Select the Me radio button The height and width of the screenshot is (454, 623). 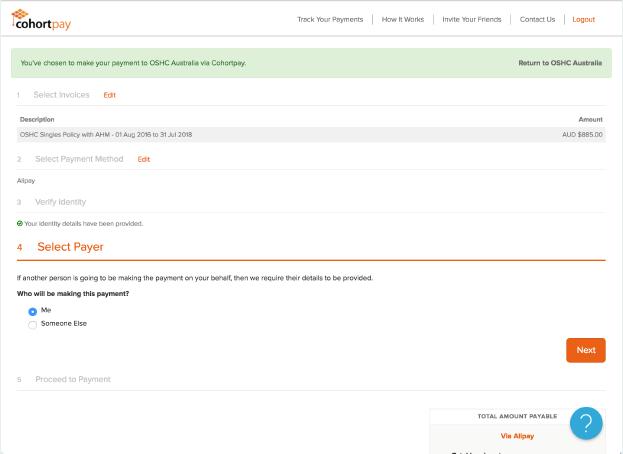tap(33, 311)
